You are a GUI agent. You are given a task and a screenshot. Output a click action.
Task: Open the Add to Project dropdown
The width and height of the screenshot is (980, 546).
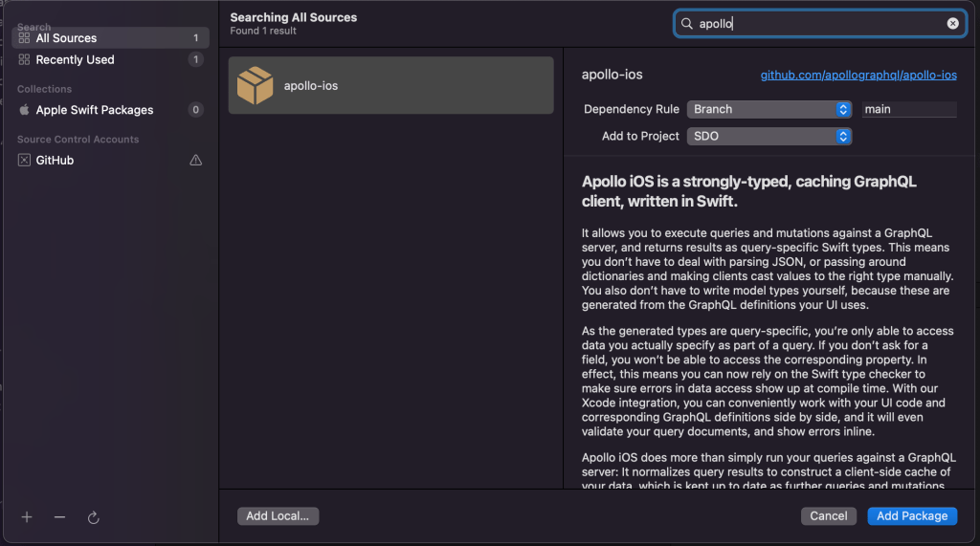769,136
